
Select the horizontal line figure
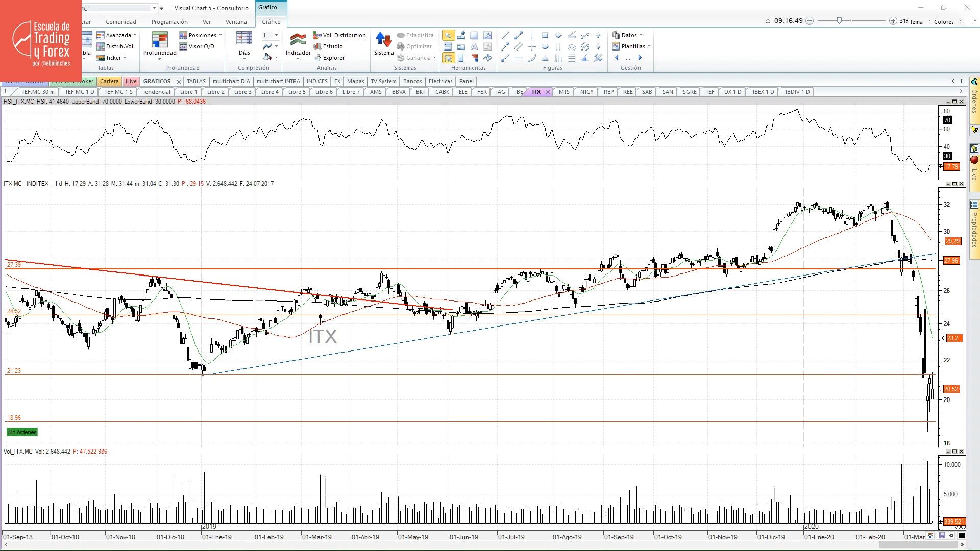click(x=519, y=58)
